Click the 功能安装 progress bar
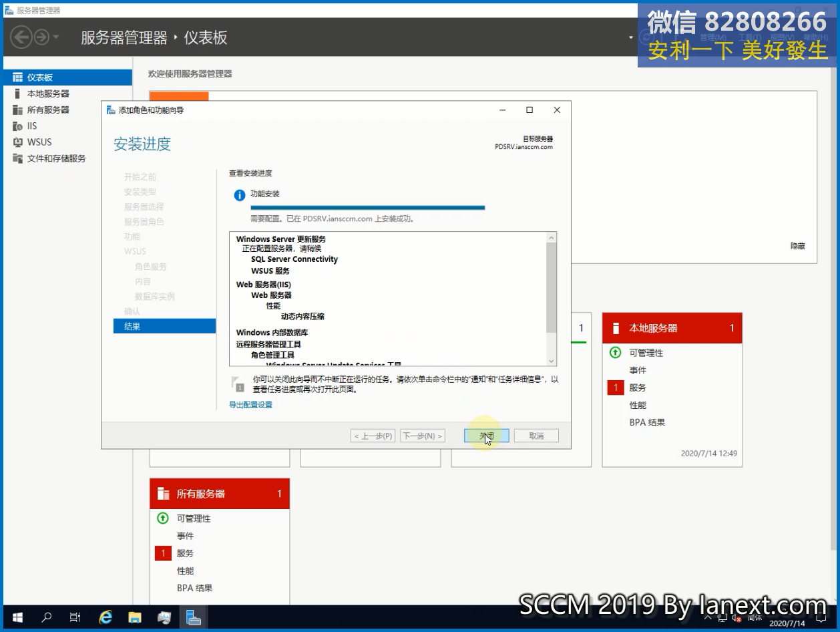This screenshot has height=632, width=840. pyautogui.click(x=367, y=208)
